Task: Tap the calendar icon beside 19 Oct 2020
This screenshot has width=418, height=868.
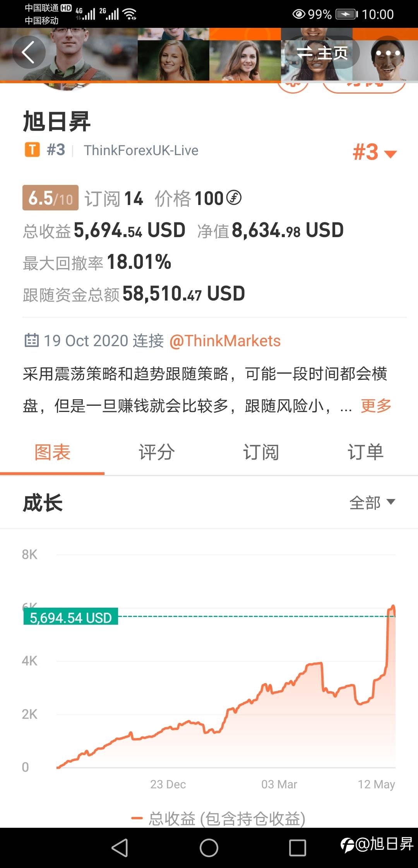Action: tap(31, 340)
